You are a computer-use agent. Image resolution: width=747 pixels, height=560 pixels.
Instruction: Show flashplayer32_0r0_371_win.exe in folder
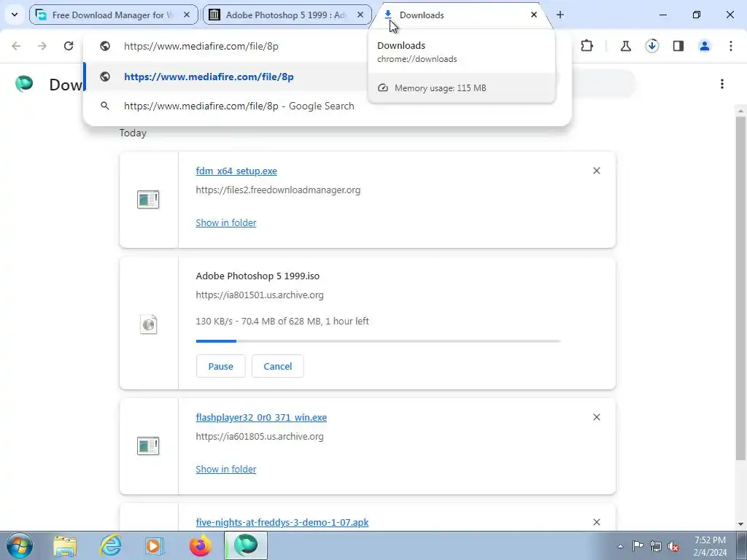[x=226, y=469]
